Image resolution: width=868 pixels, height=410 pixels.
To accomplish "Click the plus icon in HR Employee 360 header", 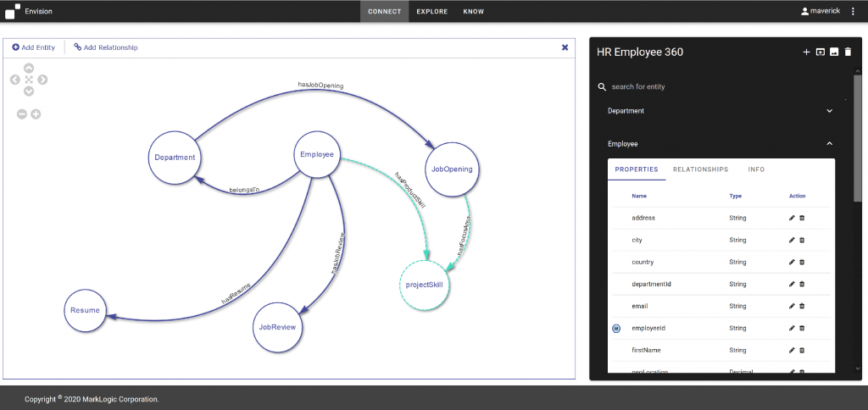I will point(806,53).
